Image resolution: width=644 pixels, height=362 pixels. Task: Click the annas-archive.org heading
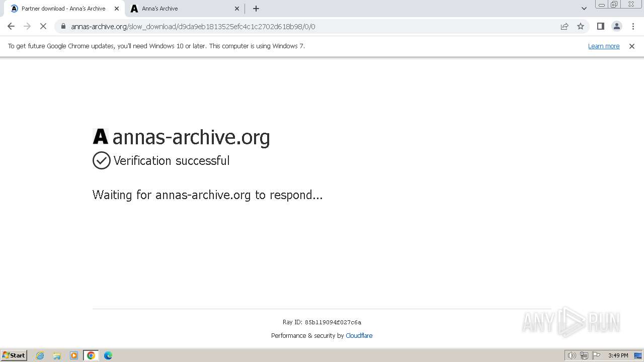191,137
